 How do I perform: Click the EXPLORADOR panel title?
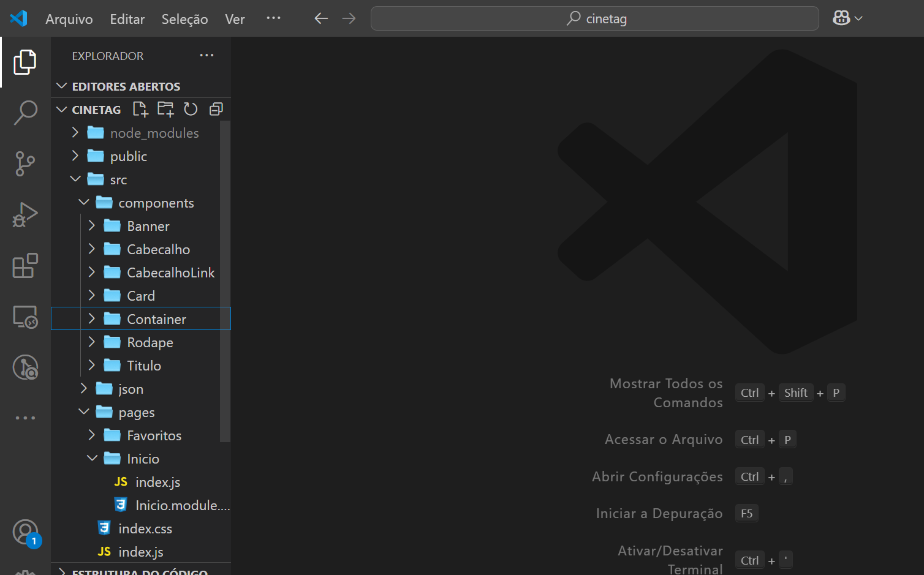point(108,56)
